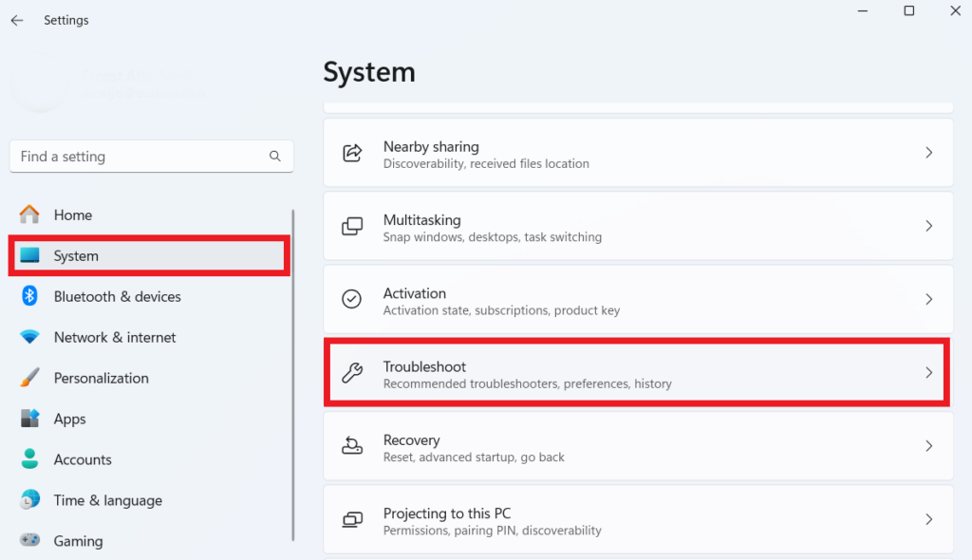The height and width of the screenshot is (560, 972).
Task: Click 'Reset, advanced startup, go back' text
Action: pos(474,457)
